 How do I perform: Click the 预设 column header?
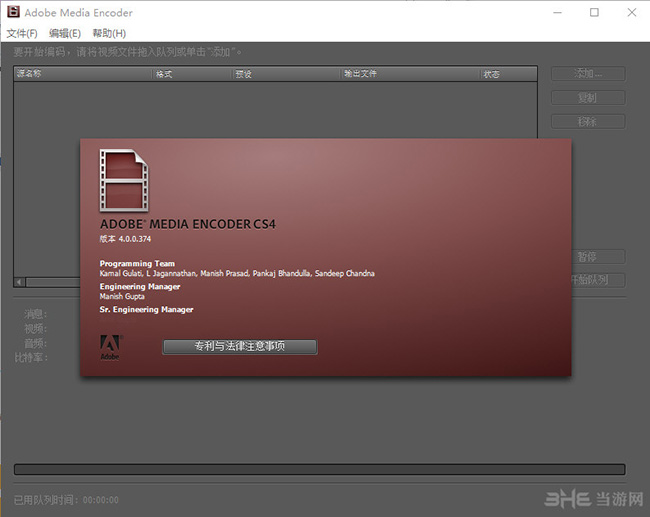[286, 74]
